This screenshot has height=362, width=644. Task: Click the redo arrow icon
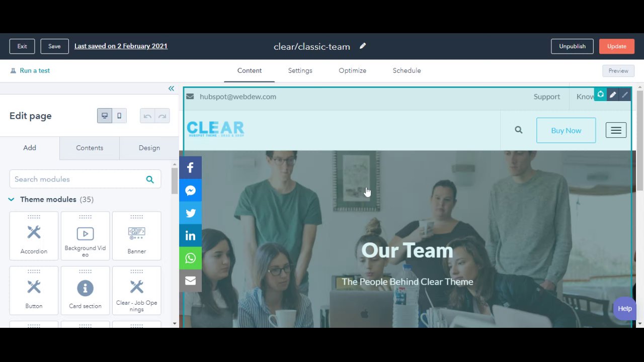[162, 116]
